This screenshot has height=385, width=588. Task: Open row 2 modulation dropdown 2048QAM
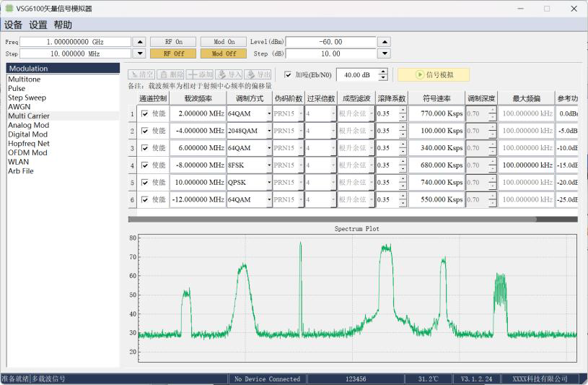[250, 131]
